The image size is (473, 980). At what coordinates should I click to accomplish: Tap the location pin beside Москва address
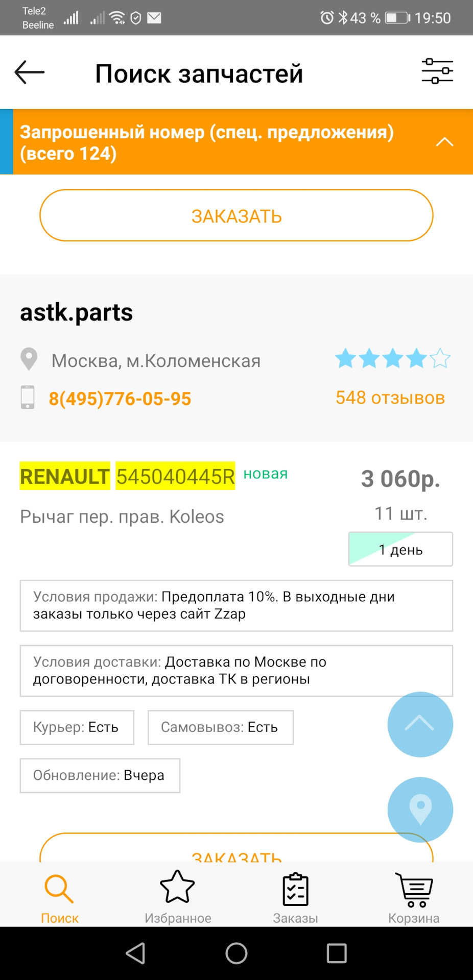coord(29,359)
